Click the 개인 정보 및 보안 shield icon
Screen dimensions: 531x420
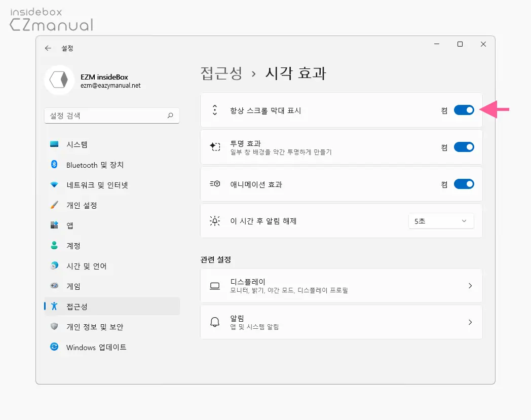point(54,326)
